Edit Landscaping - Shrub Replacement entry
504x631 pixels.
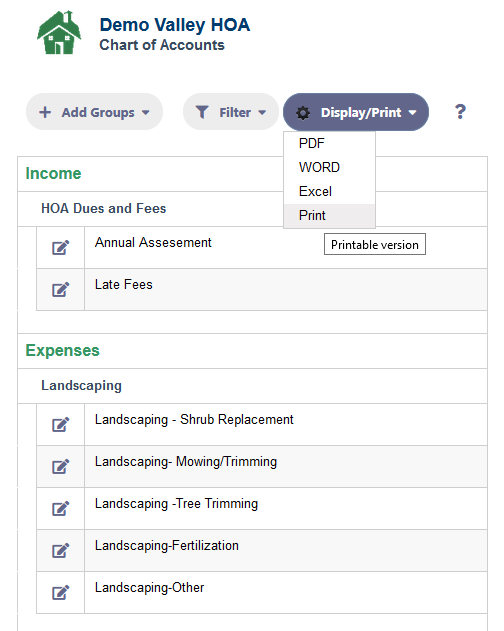(x=60, y=425)
